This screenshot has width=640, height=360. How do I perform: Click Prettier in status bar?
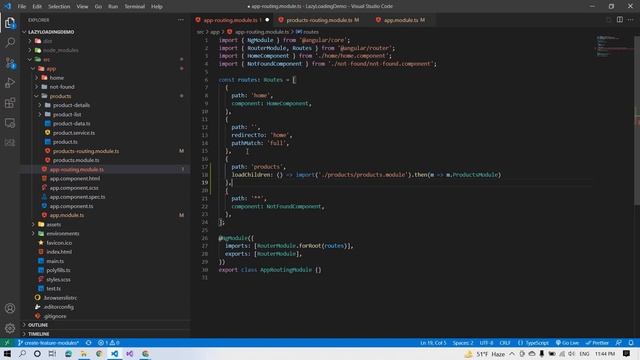point(597,343)
